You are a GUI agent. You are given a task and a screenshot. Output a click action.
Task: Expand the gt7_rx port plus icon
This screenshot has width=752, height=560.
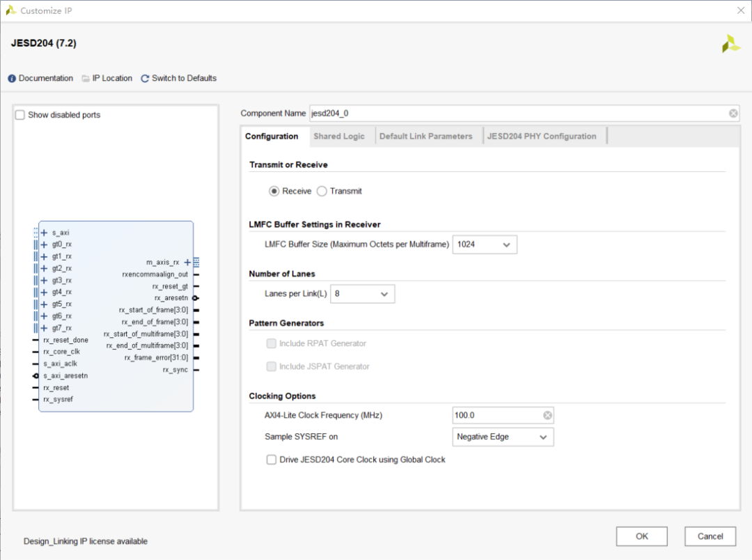(x=44, y=328)
